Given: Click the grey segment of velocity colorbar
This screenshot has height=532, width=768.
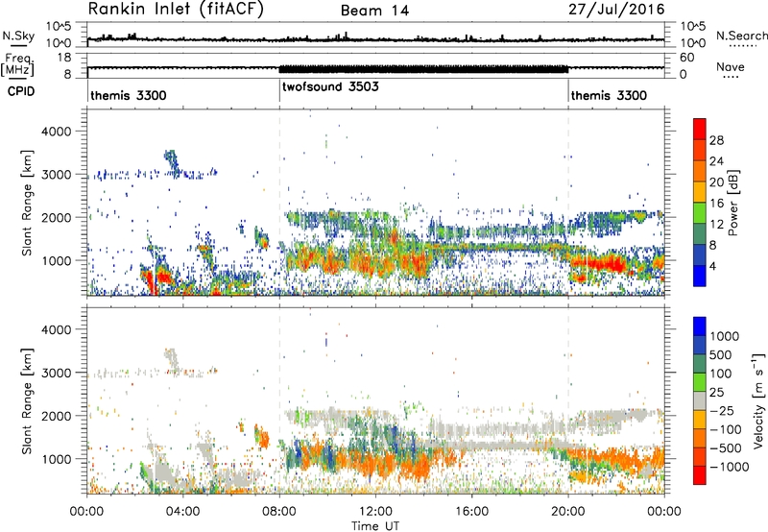Looking at the screenshot, I should [x=700, y=400].
